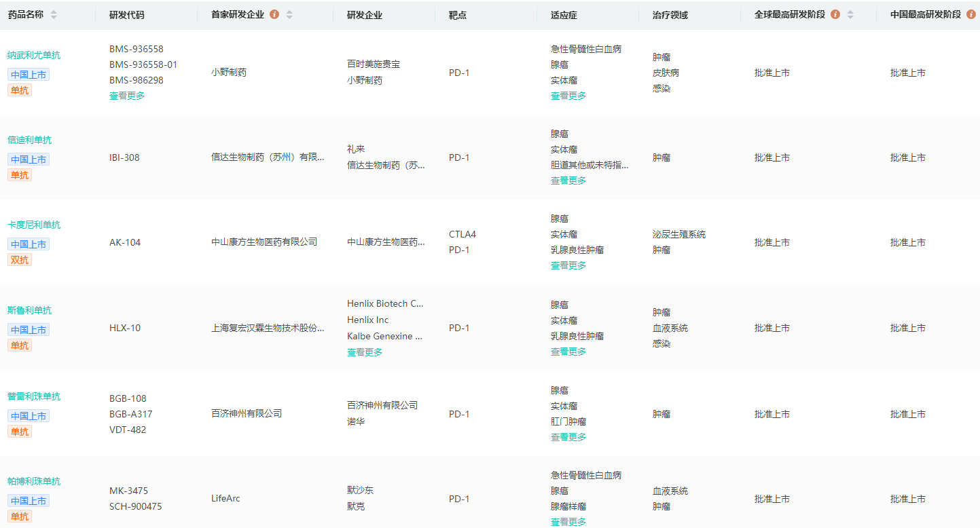
Task: Click 肛门肿瘤 indication
Action: point(568,421)
